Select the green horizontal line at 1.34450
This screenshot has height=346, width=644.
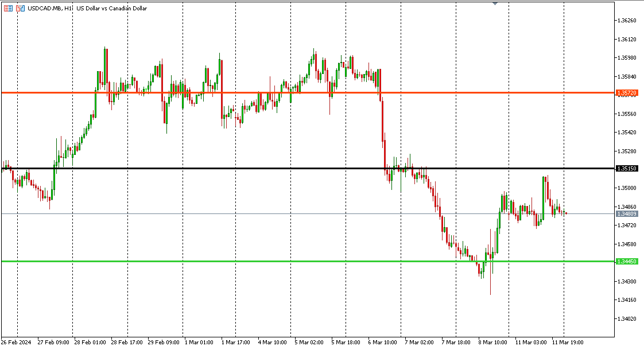[x=308, y=261]
